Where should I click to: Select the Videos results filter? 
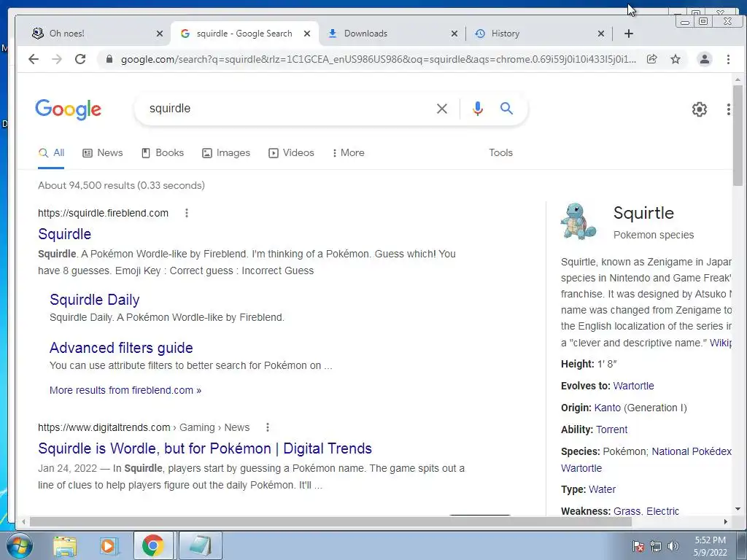291,153
